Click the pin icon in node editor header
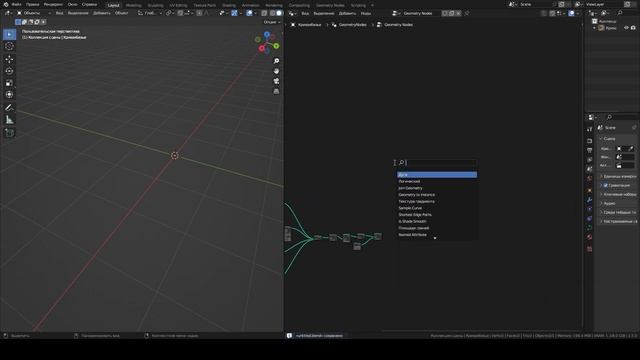 point(467,13)
